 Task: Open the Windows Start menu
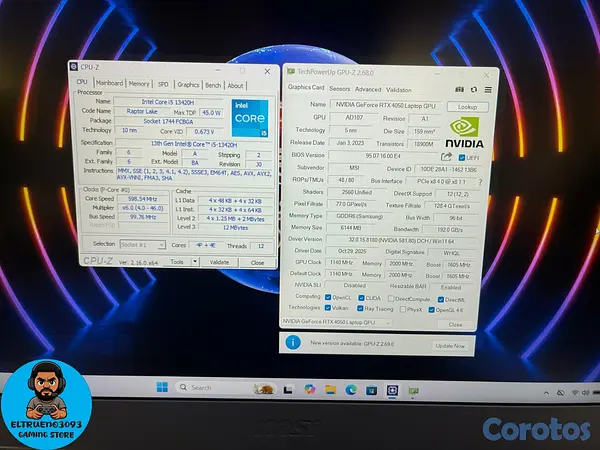click(x=162, y=387)
